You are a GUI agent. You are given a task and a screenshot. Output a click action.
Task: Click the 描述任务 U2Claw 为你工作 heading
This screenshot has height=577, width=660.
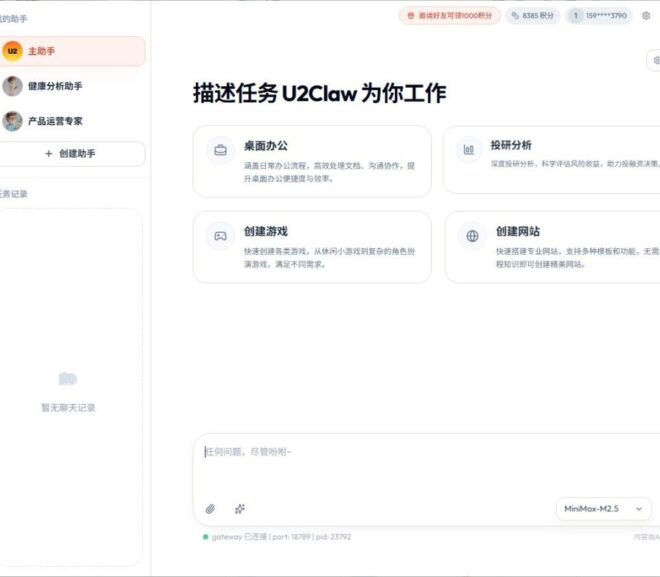[x=319, y=93]
